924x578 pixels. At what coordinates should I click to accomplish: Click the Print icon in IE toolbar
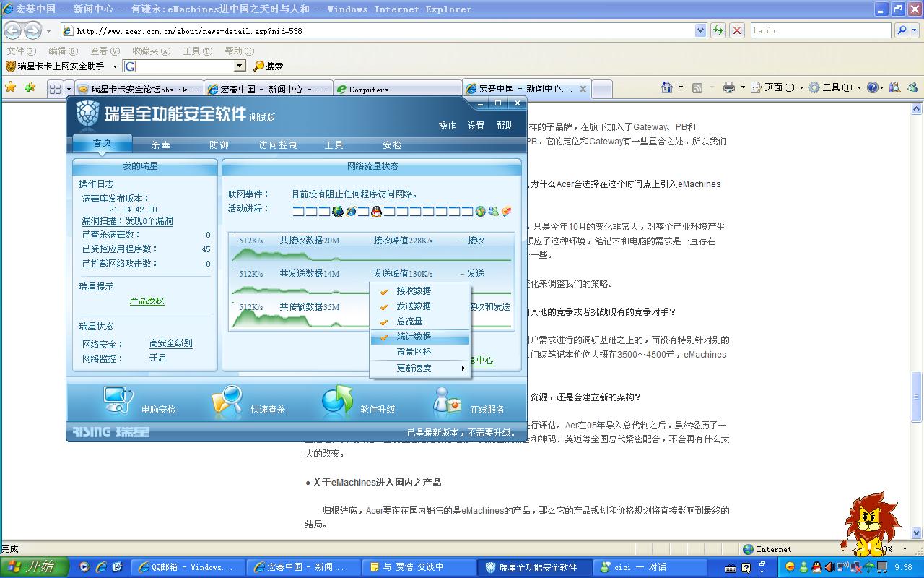728,87
